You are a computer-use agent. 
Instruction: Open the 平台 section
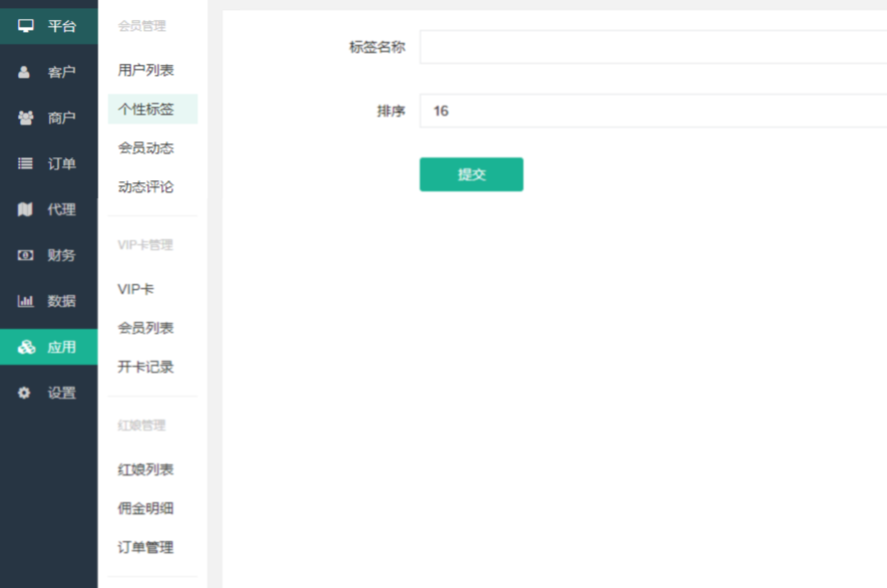coord(49,26)
